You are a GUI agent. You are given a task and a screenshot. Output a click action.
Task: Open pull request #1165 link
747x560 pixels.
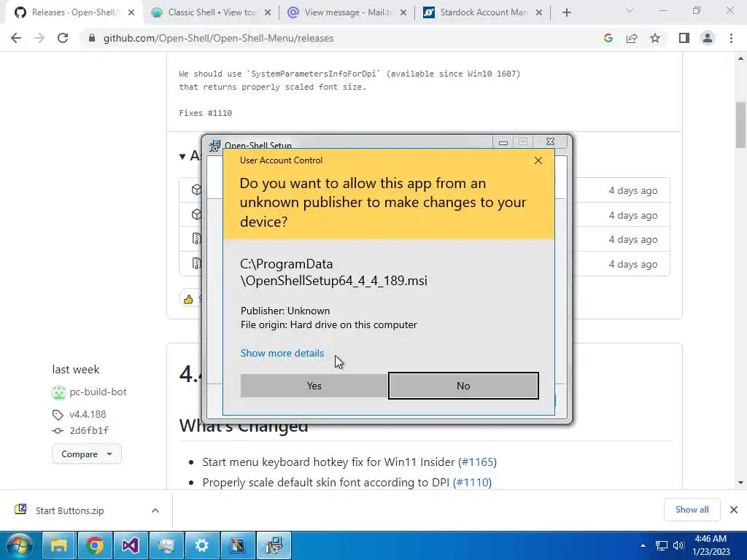pos(477,462)
